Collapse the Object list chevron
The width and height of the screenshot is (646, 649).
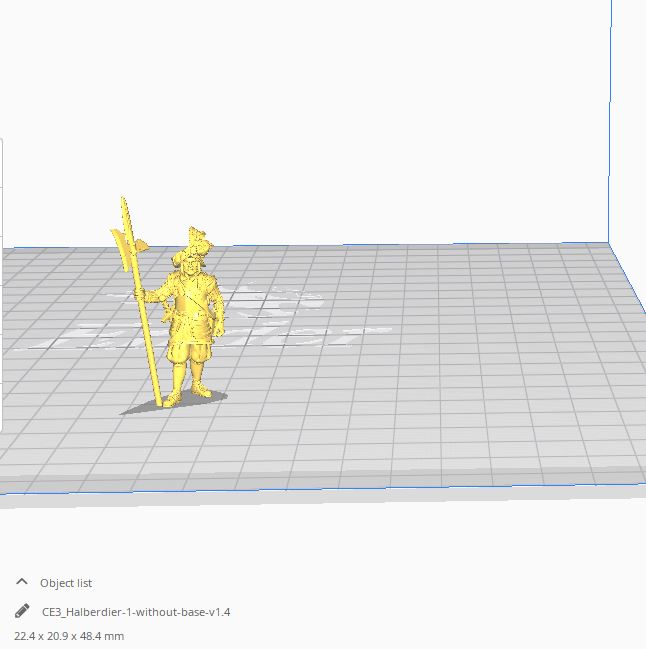[x=22, y=582]
